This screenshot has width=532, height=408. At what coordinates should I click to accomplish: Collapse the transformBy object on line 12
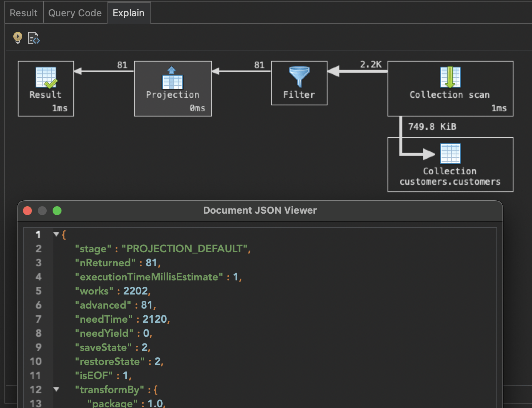pyautogui.click(x=56, y=389)
